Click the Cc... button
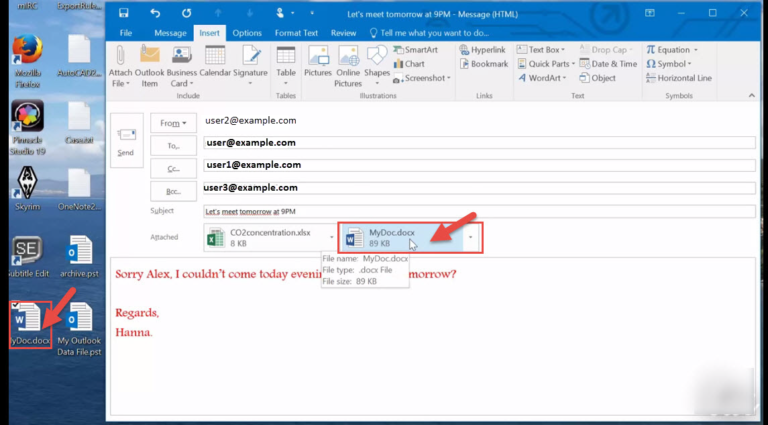Image resolution: width=768 pixels, height=425 pixels. coord(173,168)
